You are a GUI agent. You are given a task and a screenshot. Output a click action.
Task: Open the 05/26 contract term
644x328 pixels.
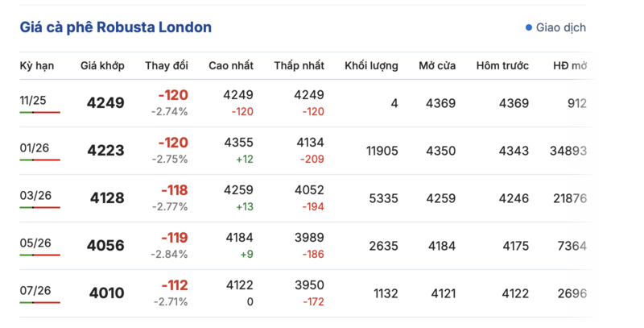click(35, 242)
